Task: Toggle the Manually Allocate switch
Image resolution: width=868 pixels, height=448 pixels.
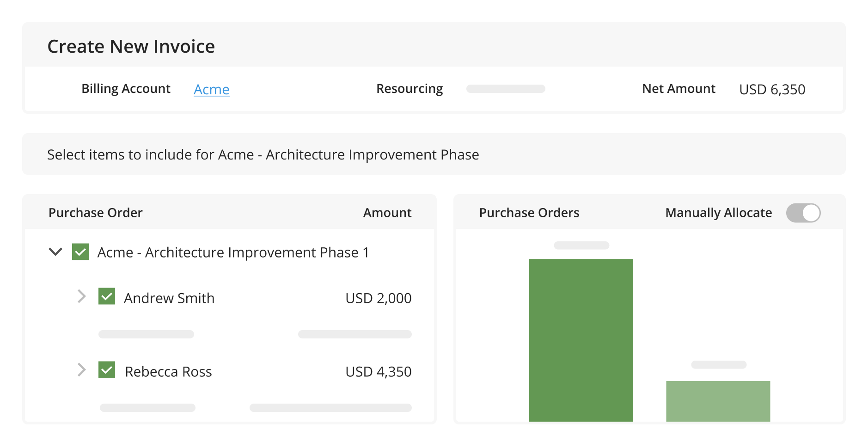Action: (803, 213)
